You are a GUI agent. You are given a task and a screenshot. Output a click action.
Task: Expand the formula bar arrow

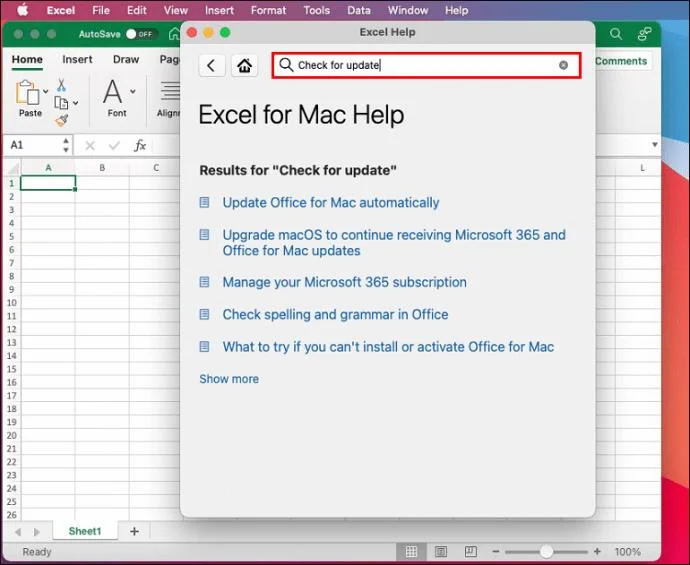(655, 145)
